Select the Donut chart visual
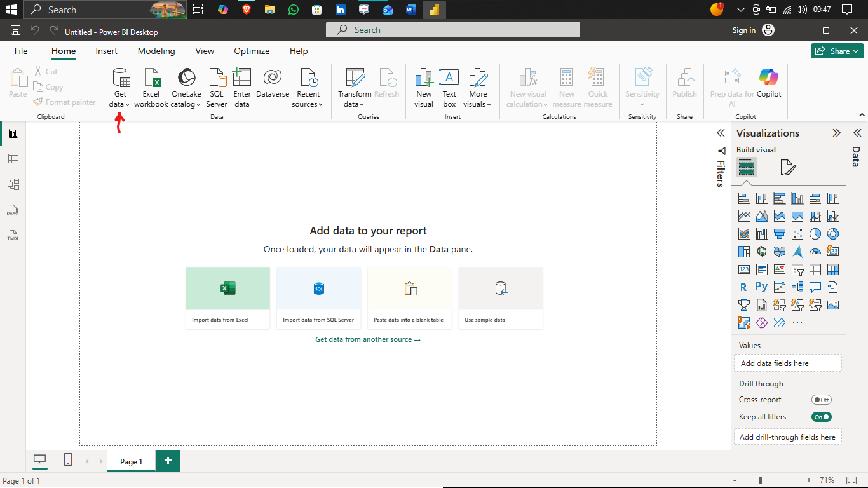 point(833,234)
